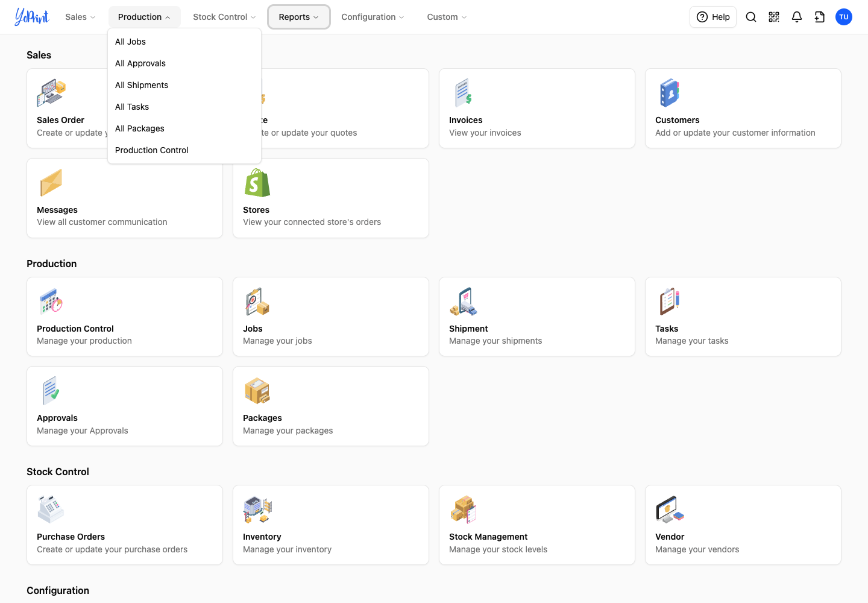Open the Shopify Stores icon
This screenshot has width=868, height=603.
point(257,183)
